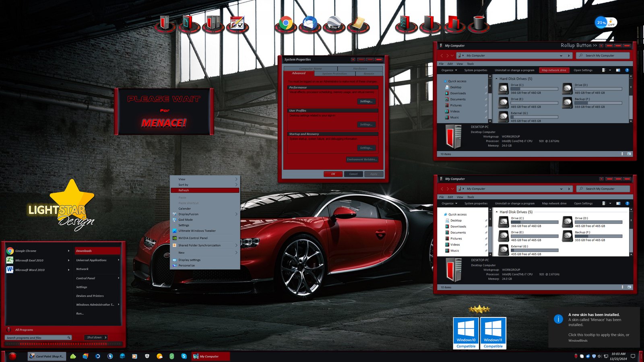This screenshot has height=362, width=644.
Task: Click help icon in upper My Computer toolbar
Action: click(627, 70)
